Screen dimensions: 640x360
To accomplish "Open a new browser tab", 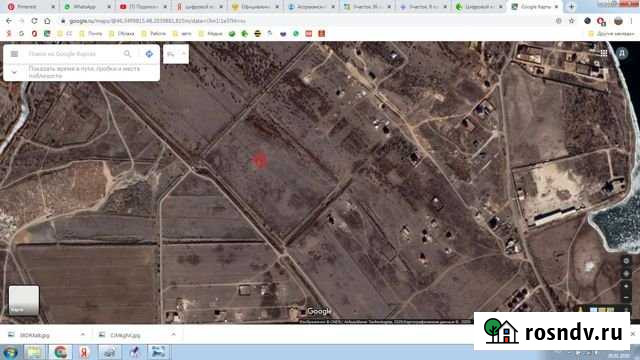I will pyautogui.click(x=571, y=7).
